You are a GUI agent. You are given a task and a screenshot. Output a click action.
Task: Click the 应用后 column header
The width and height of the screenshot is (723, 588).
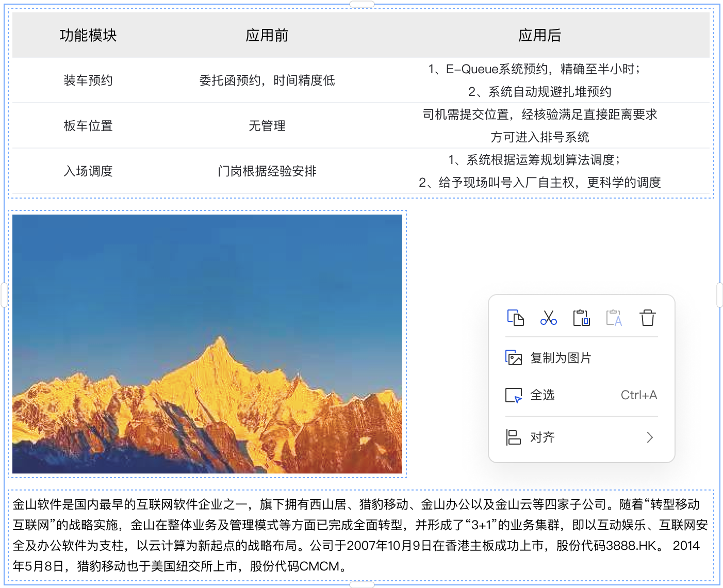coord(539,35)
